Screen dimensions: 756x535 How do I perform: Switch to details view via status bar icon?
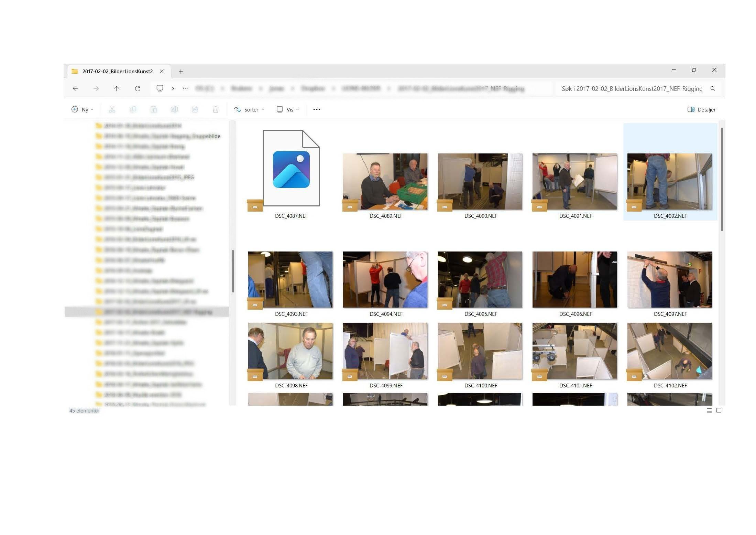(x=709, y=410)
